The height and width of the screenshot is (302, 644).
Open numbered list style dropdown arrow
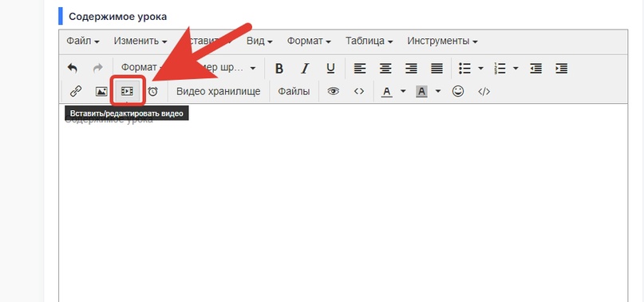[x=516, y=68]
